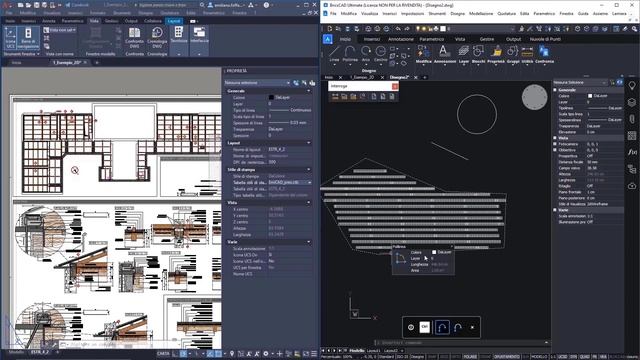Open the Vista con nome dropdown
The height and width of the screenshot is (360, 640).
(x=60, y=30)
